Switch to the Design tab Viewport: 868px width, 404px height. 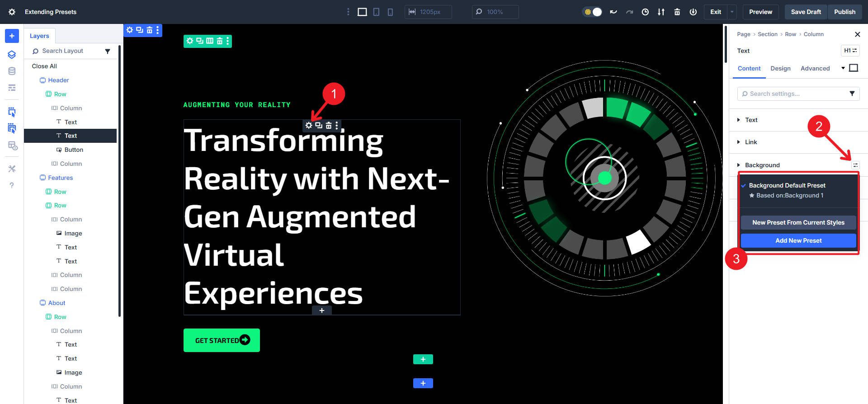point(780,68)
